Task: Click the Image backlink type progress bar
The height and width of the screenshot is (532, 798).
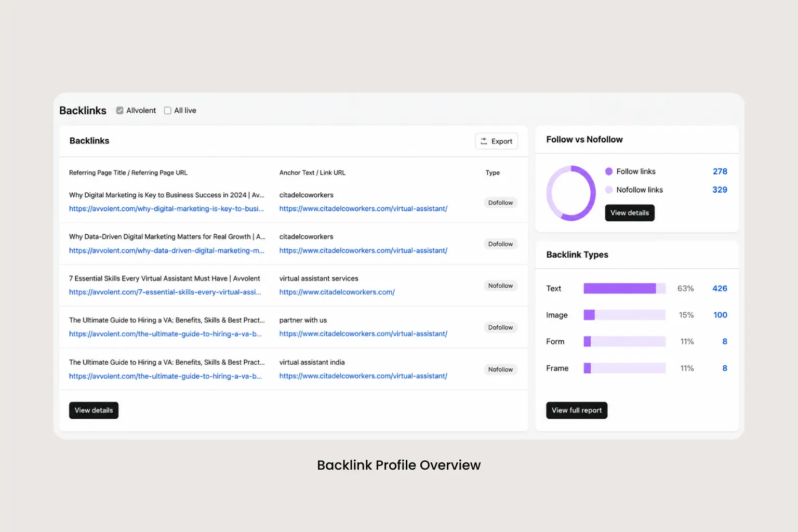Action: click(624, 315)
